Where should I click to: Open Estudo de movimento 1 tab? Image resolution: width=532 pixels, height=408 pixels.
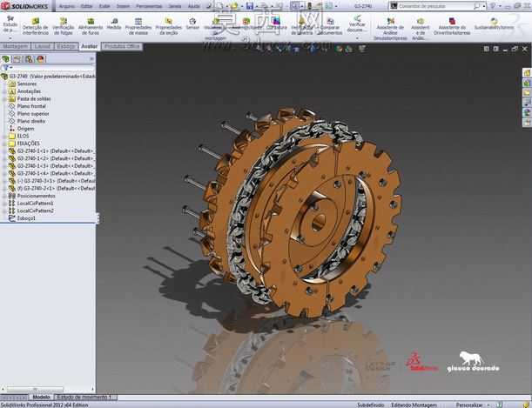pyautogui.click(x=84, y=397)
